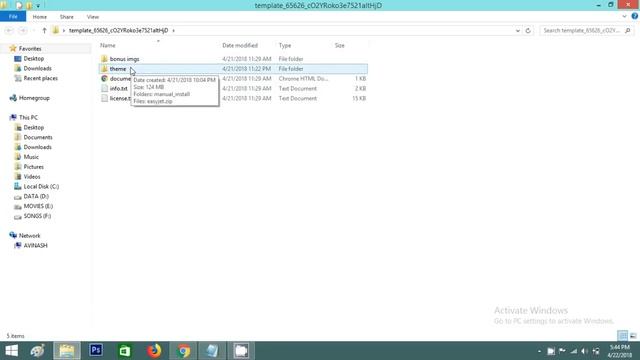Open the network tray icon

tap(573, 351)
